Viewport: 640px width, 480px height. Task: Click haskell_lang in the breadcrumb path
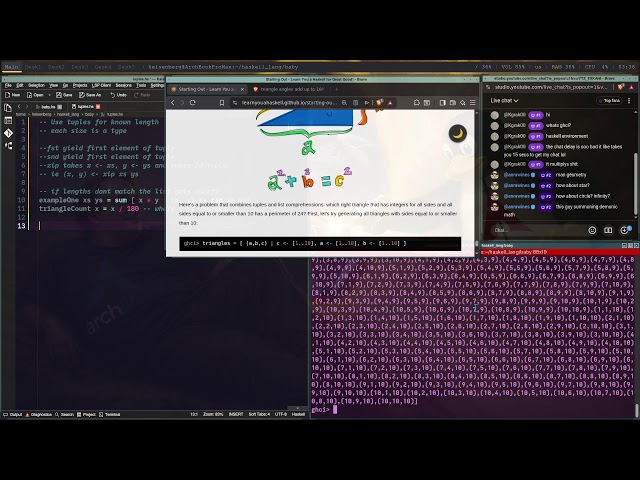click(68, 115)
